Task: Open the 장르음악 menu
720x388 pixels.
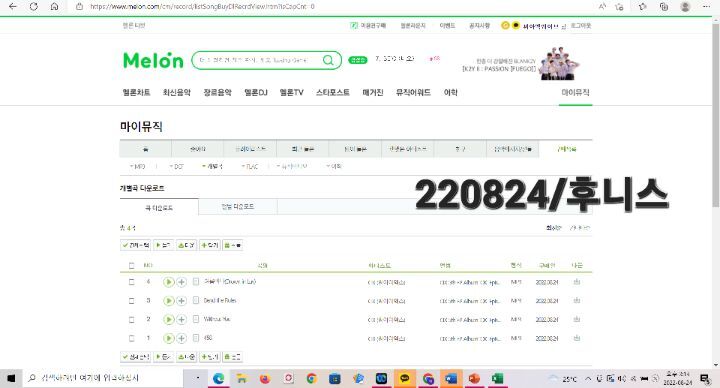Action: (217, 92)
